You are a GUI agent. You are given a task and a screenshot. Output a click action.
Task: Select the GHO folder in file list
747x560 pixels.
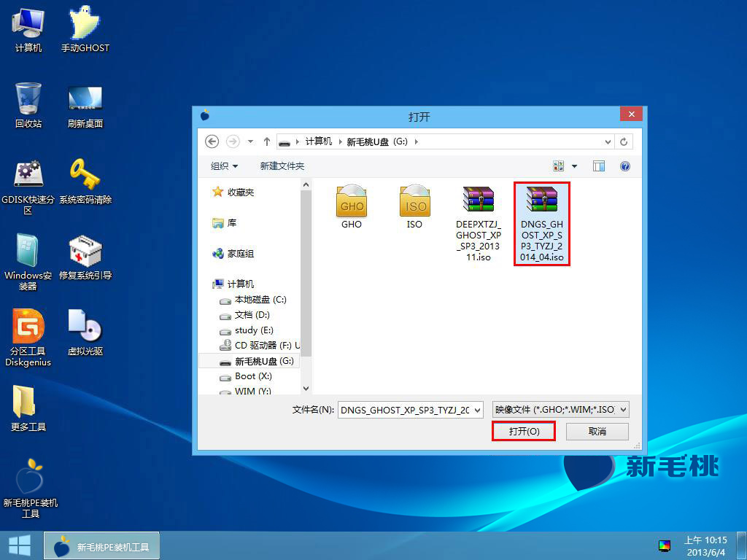click(352, 207)
